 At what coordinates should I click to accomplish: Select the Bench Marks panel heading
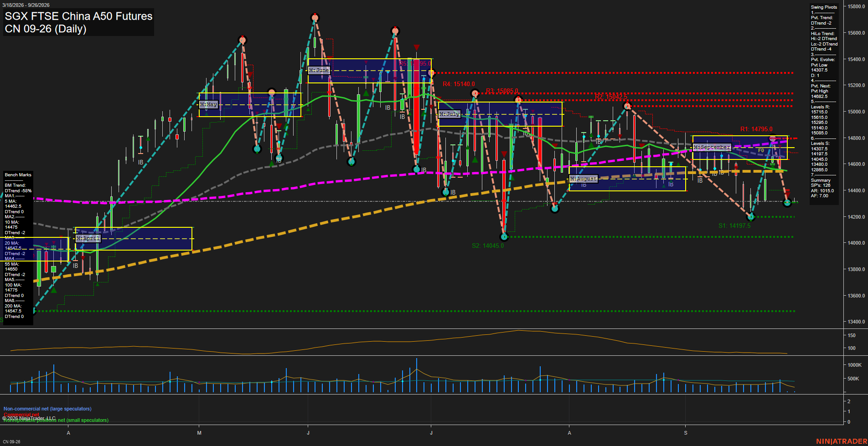tap(18, 175)
